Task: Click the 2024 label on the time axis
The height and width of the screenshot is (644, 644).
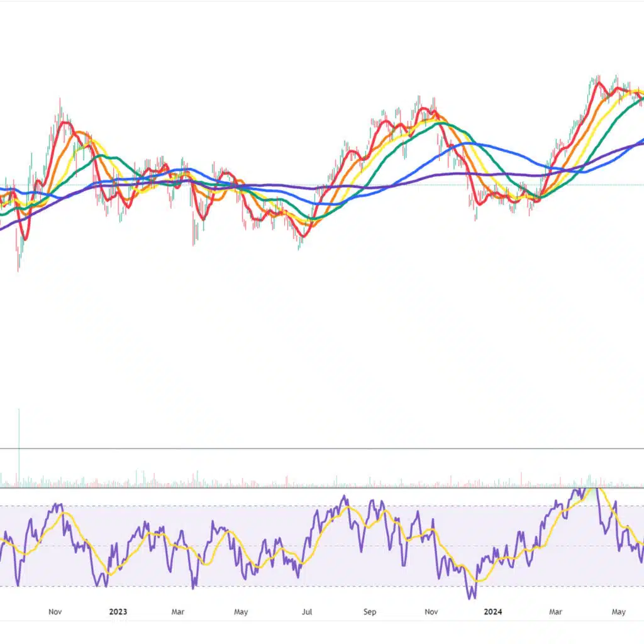Action: 493,611
